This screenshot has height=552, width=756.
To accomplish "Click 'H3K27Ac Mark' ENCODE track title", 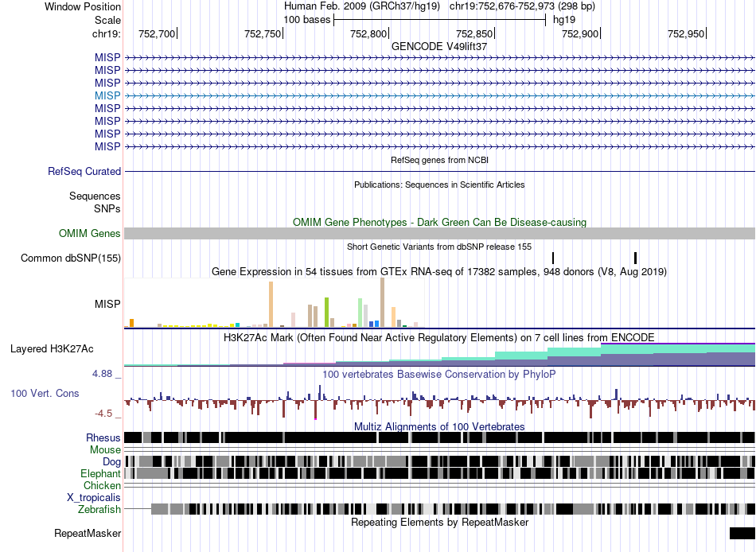I will tap(439, 337).
